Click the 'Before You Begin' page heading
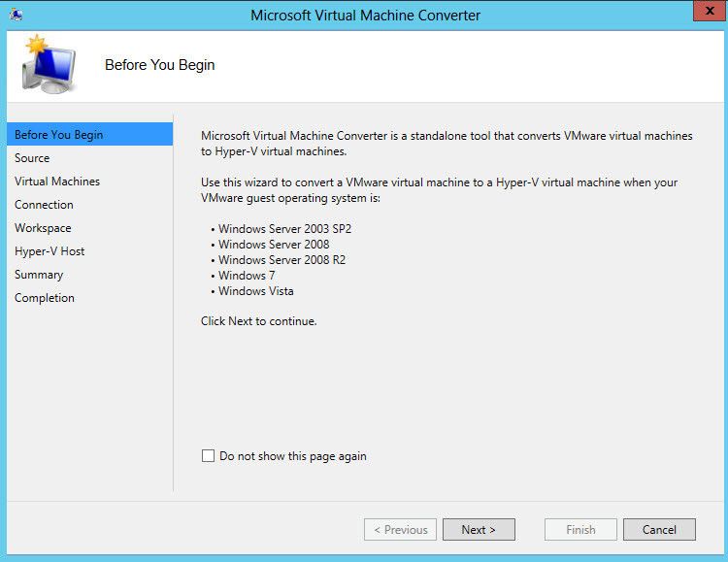Viewport: 728px width, 562px height. click(x=160, y=65)
